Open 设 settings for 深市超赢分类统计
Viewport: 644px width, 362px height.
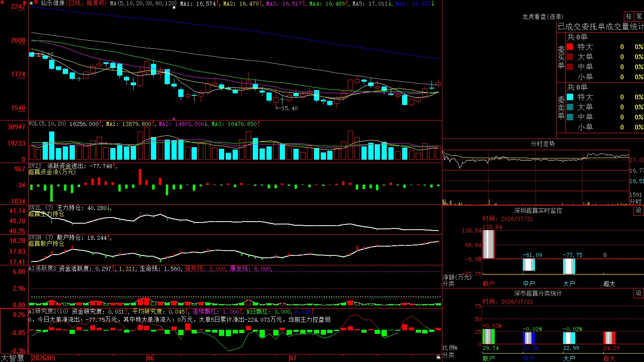click(x=639, y=293)
